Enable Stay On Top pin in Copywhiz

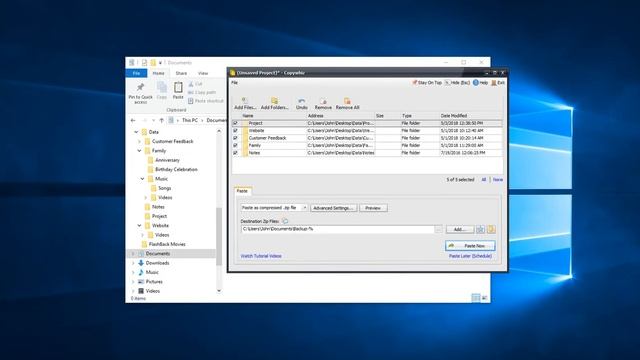point(427,82)
